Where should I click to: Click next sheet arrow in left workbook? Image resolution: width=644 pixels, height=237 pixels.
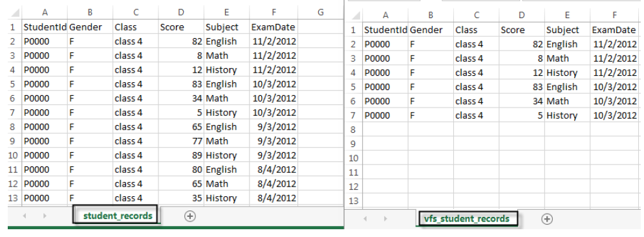tap(45, 216)
